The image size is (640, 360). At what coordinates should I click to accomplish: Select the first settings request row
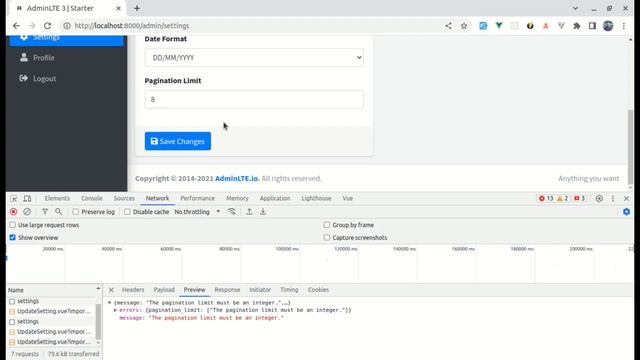[52, 301]
